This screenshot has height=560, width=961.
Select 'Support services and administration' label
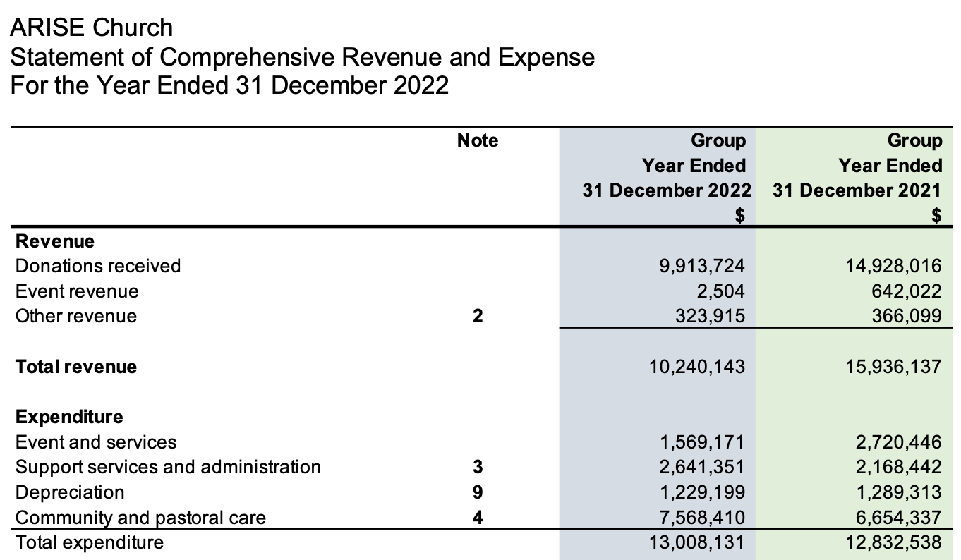click(x=168, y=467)
